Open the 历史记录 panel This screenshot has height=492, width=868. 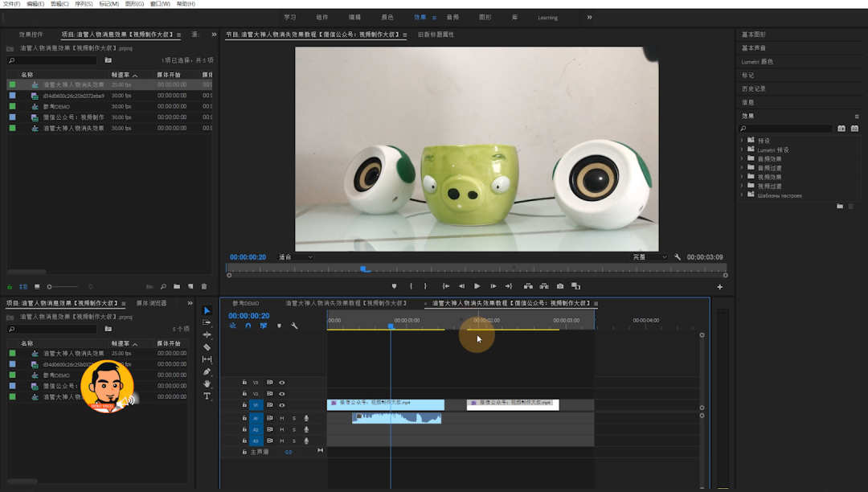[x=754, y=88]
